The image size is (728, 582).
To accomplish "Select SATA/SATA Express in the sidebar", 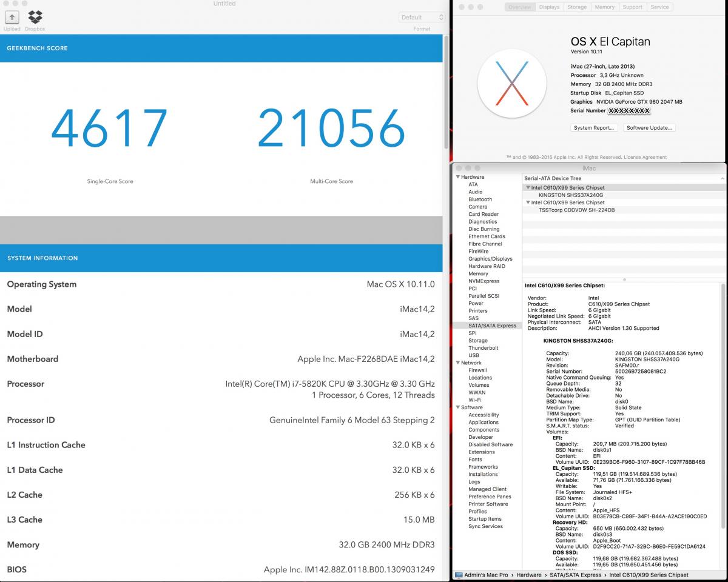I will (x=492, y=326).
